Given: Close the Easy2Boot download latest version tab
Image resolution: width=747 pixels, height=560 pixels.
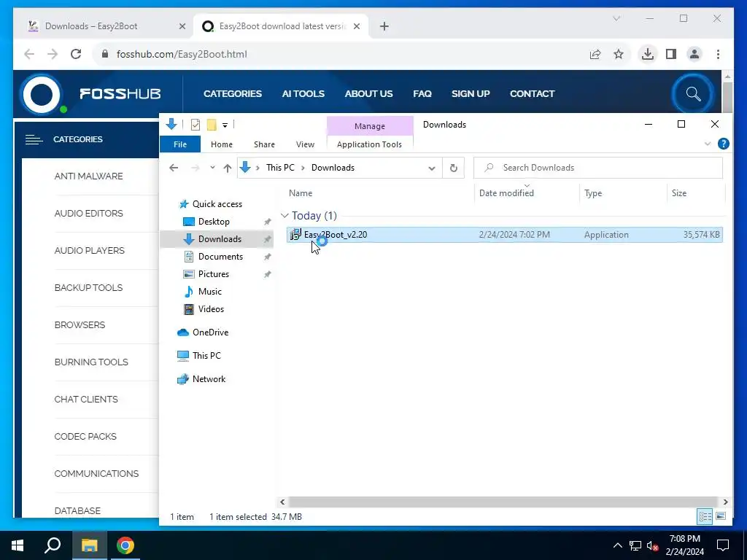Looking at the screenshot, I should click(356, 26).
